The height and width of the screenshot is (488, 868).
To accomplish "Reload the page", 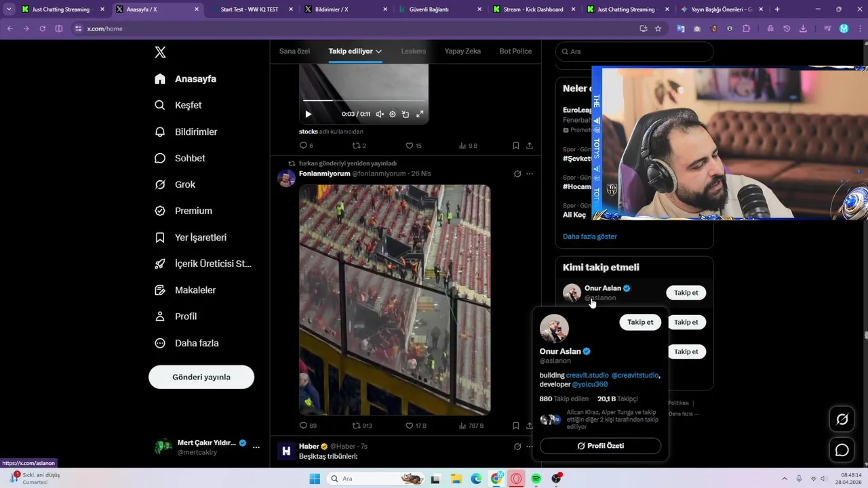I will tap(43, 28).
